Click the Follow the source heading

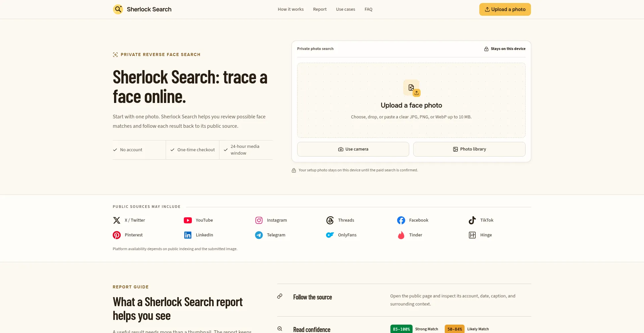[312, 297]
